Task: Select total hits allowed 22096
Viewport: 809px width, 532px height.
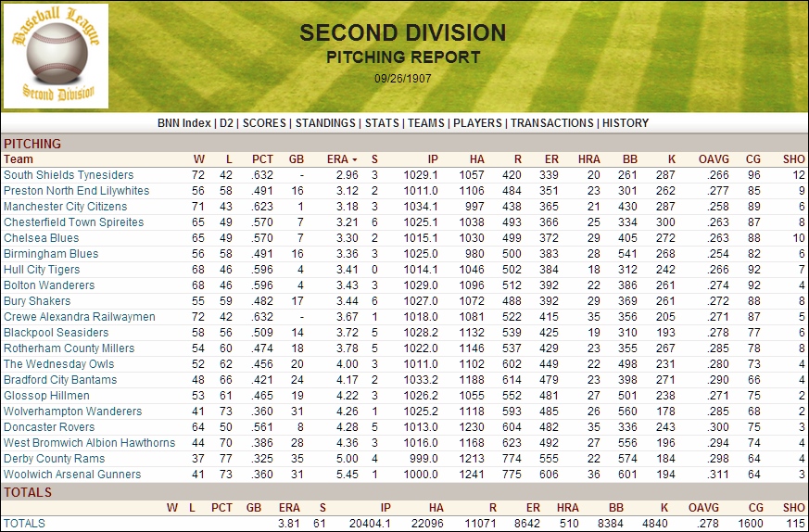Action: (x=427, y=524)
